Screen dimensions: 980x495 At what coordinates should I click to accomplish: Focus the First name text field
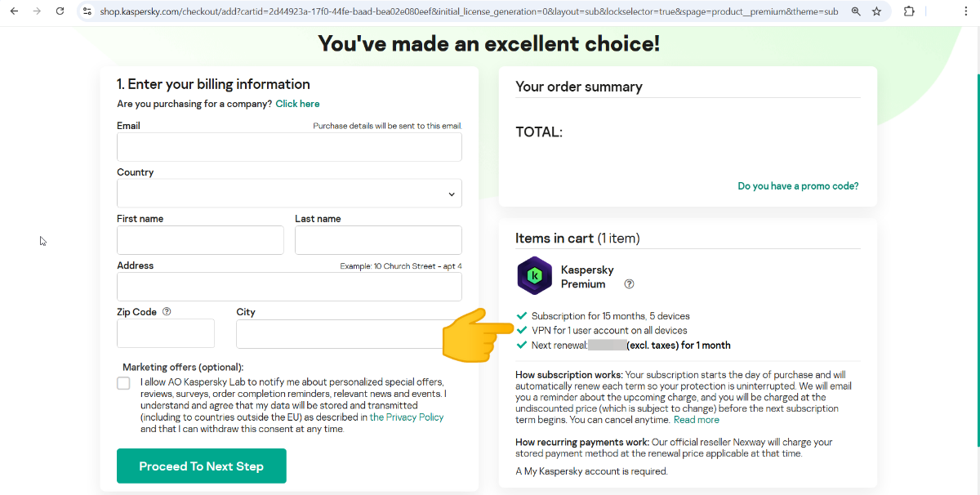coord(200,240)
